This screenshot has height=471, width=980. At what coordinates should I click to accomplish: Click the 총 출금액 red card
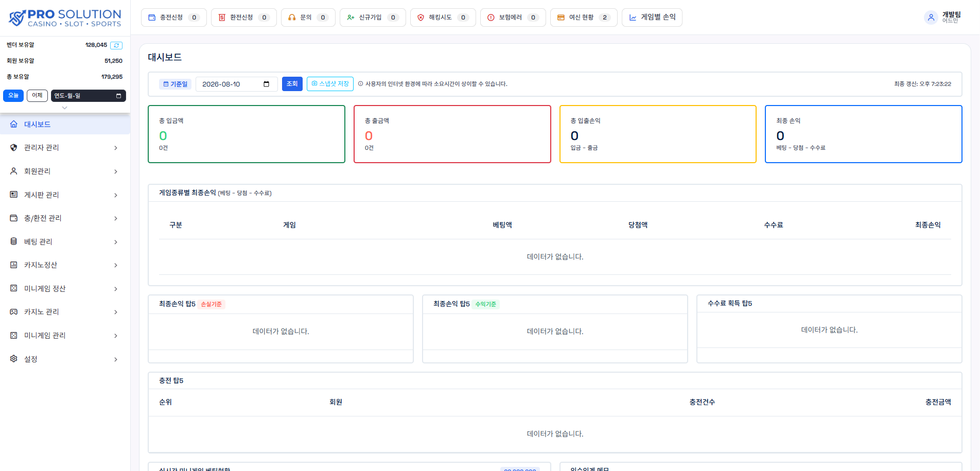[x=452, y=134]
